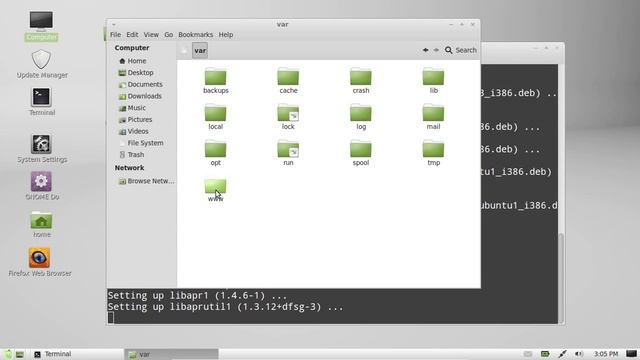Open the Mint menu in panel
640x360 pixels.
8,354
